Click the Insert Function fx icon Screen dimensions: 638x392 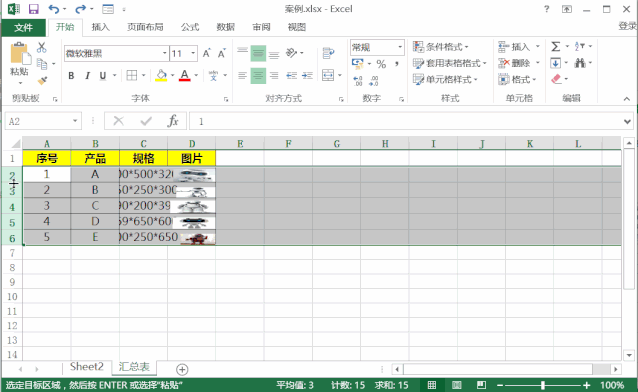[173, 121]
